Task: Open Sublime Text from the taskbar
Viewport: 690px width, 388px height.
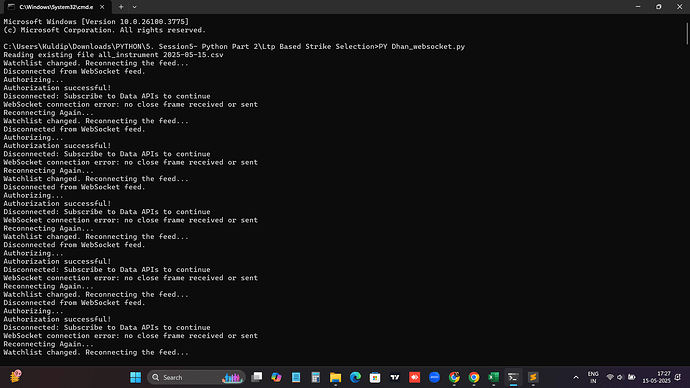Action: [533, 377]
